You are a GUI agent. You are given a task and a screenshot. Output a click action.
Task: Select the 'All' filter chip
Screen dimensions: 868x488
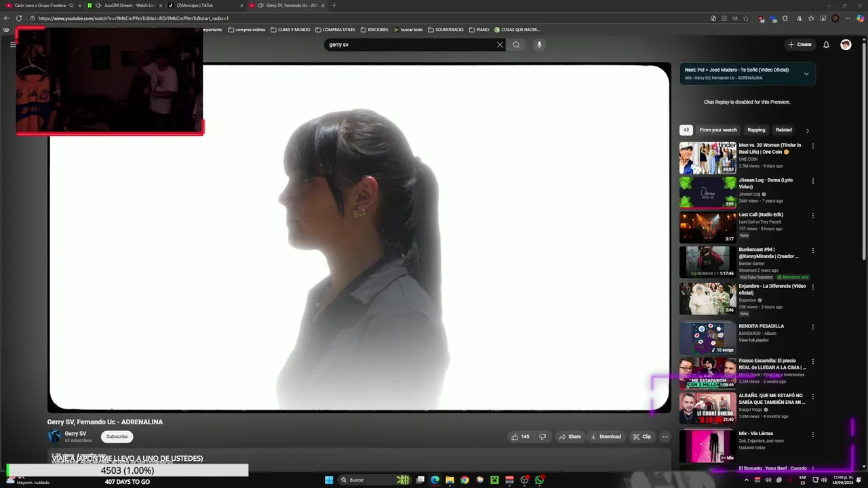(x=686, y=130)
